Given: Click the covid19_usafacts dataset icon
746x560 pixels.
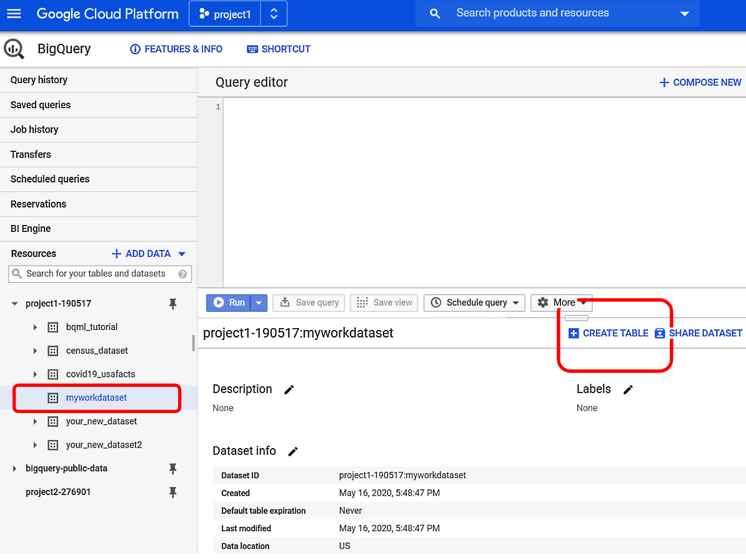Looking at the screenshot, I should point(53,374).
